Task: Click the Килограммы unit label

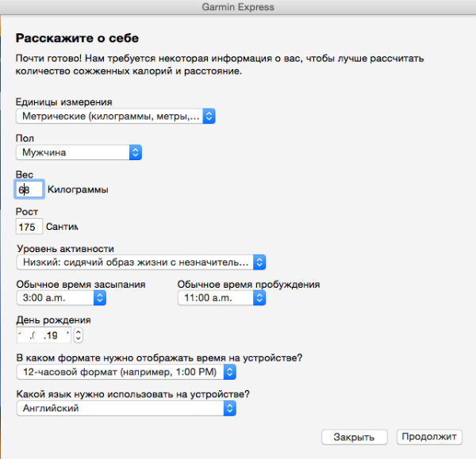Action: click(77, 189)
